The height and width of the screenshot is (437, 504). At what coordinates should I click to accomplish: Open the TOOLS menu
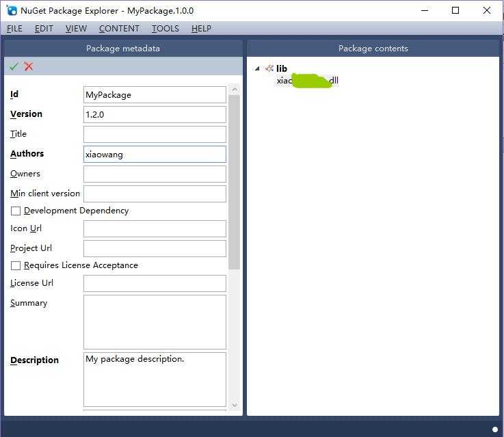(x=165, y=29)
